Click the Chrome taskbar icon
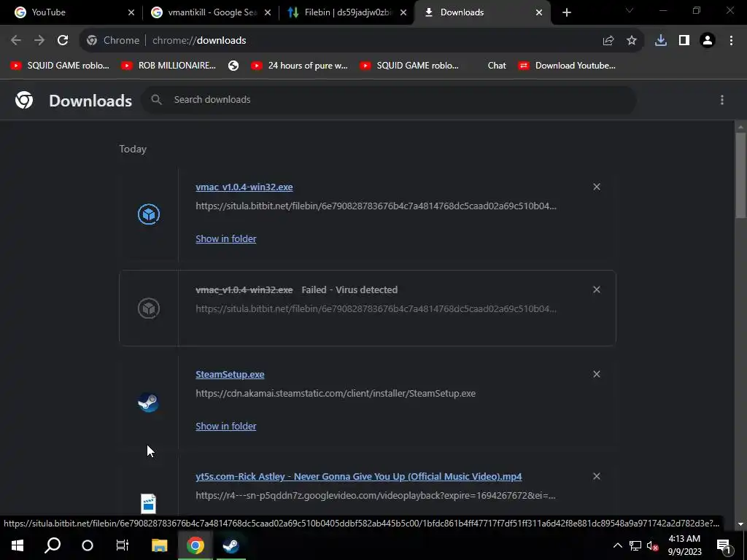This screenshot has height=560, width=747. pos(196,545)
